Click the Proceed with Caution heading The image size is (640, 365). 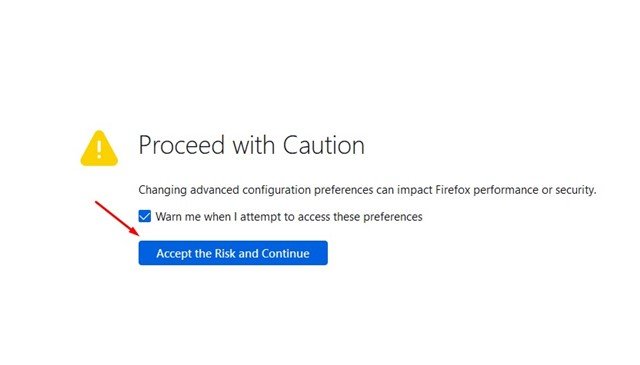click(x=251, y=145)
